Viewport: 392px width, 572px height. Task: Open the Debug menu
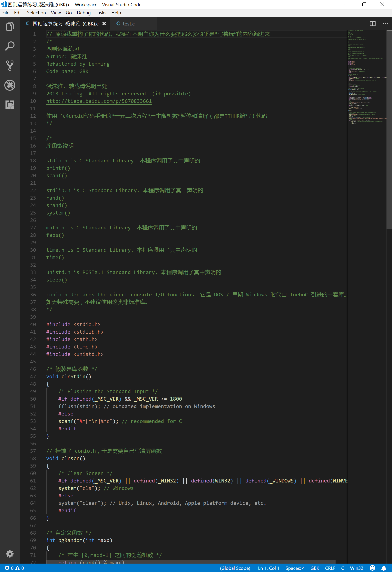point(83,13)
